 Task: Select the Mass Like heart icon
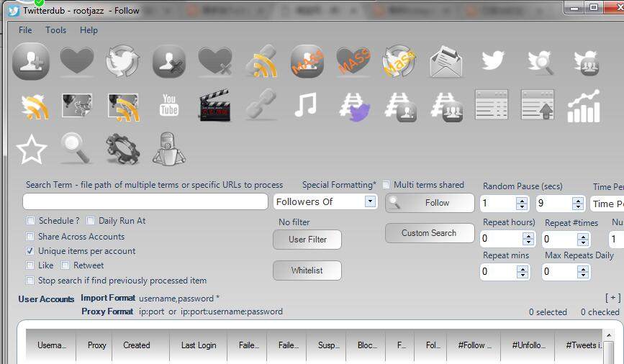pos(353,61)
